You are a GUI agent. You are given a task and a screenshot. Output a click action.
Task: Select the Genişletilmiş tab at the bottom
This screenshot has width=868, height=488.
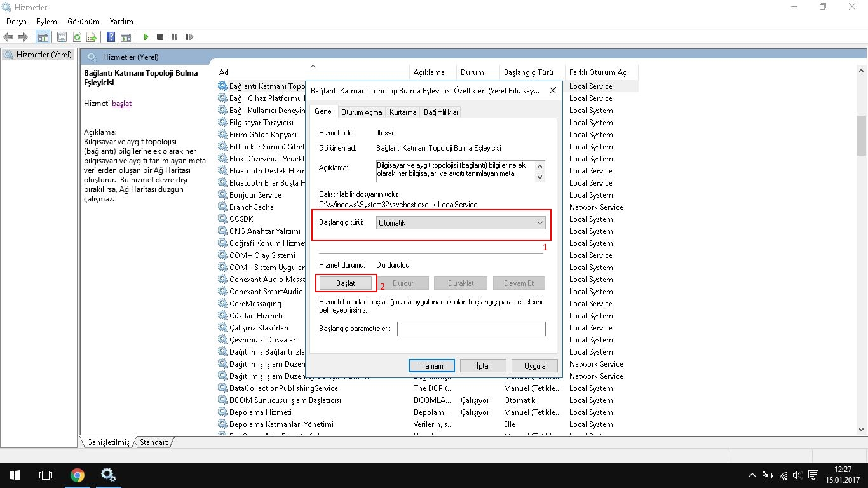pyautogui.click(x=108, y=442)
